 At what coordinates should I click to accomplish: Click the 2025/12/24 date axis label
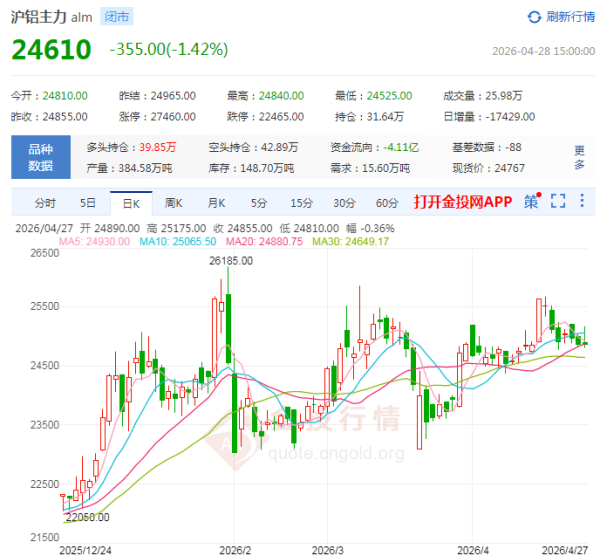(85, 550)
